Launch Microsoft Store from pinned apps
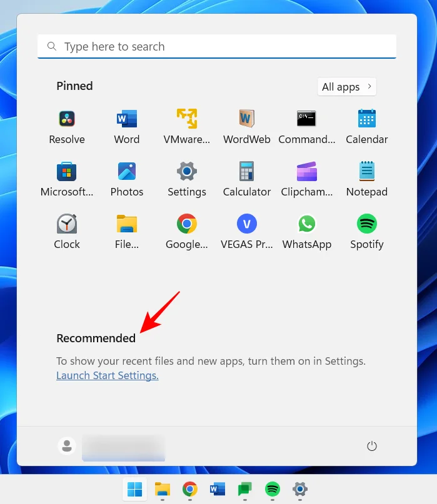 click(x=67, y=180)
